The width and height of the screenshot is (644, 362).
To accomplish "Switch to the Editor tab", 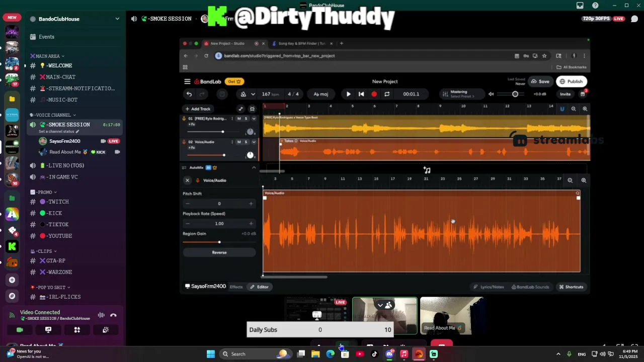I will click(x=260, y=287).
